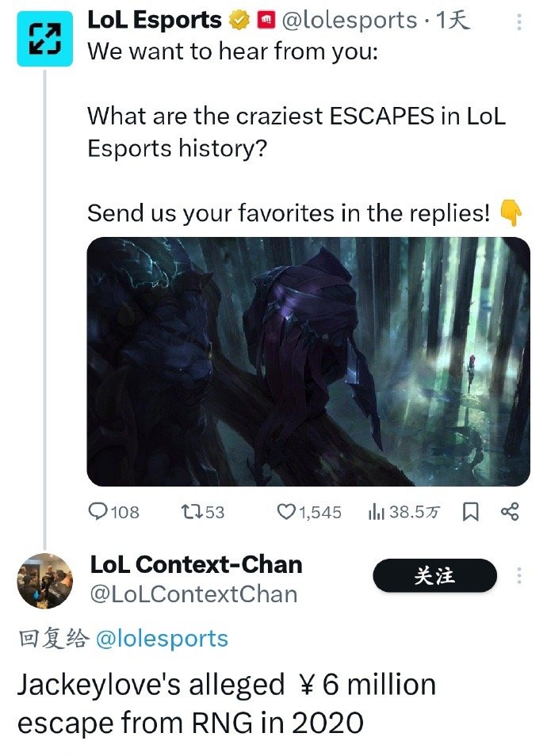The width and height of the screenshot is (547, 756).
Task: Open the @LoLContextChan handle
Action: pos(193,594)
